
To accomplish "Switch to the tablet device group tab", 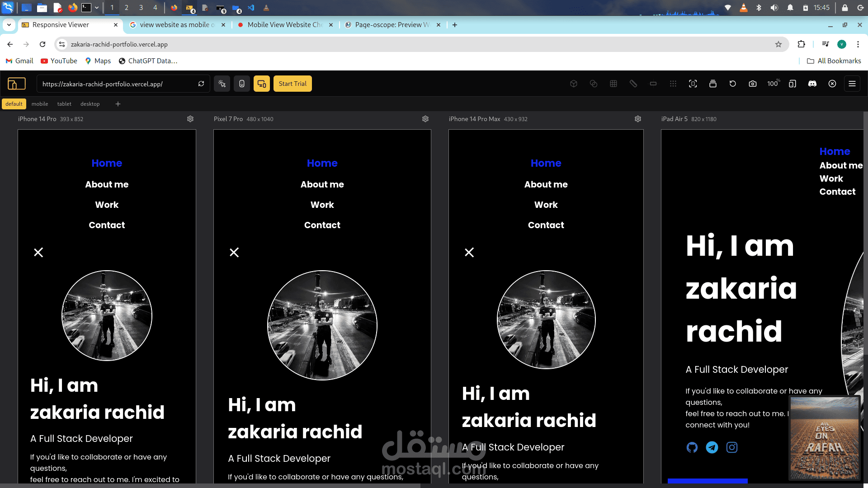I will pos(64,104).
